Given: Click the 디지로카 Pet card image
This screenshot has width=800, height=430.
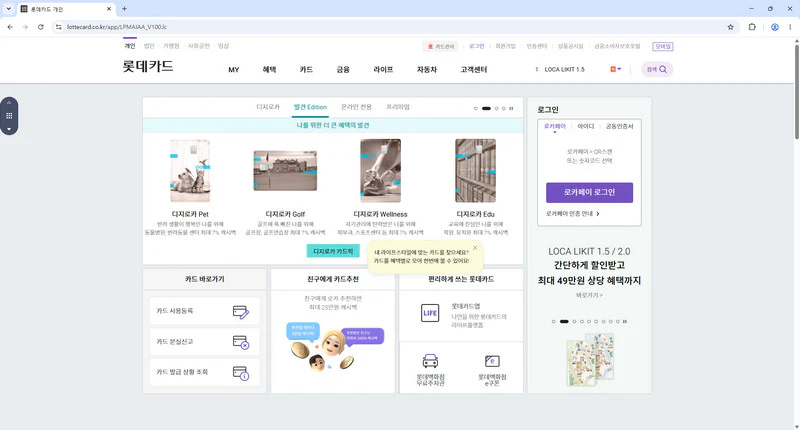Looking at the screenshot, I should [x=190, y=171].
